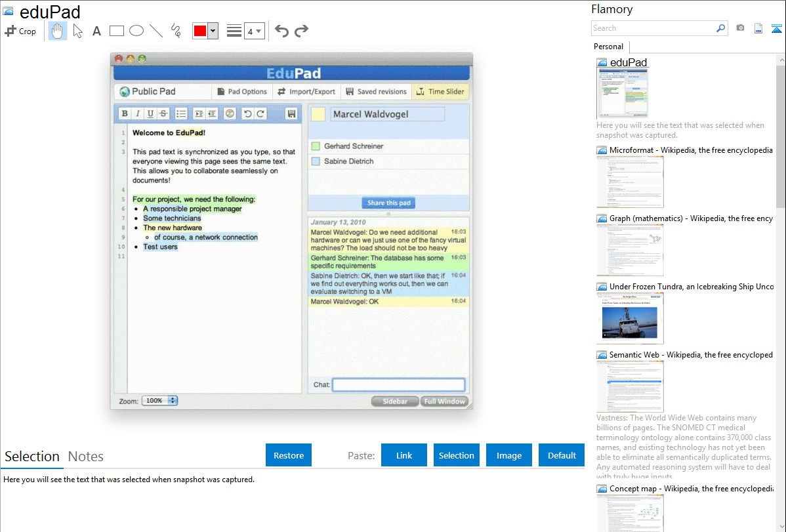
Task: Choose the straight line tool
Action: (x=156, y=31)
